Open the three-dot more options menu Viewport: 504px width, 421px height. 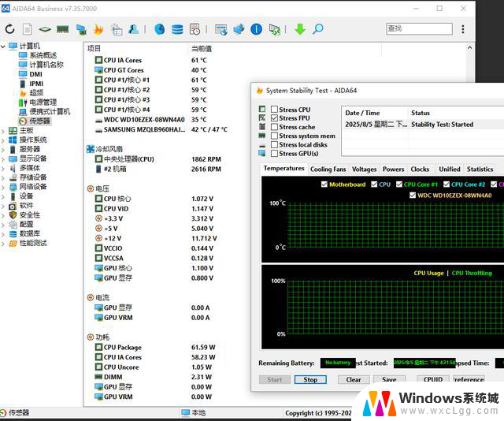coord(463,29)
